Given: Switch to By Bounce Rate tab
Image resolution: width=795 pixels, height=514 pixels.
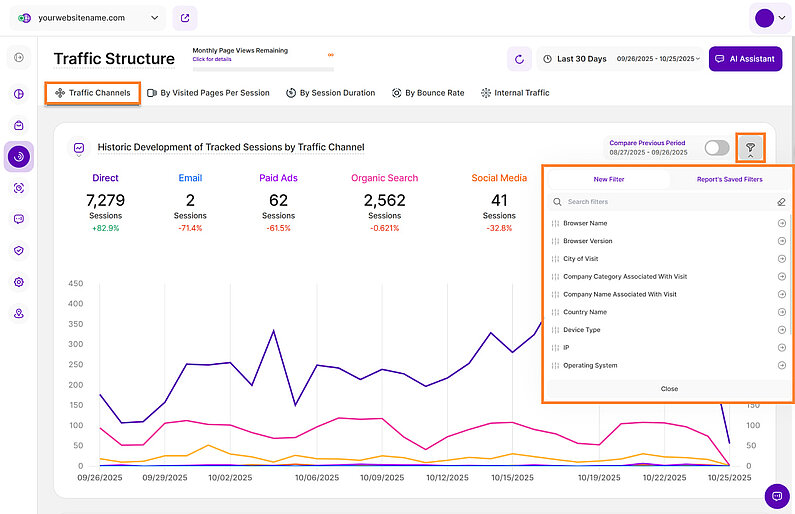Looking at the screenshot, I should pyautogui.click(x=428, y=93).
